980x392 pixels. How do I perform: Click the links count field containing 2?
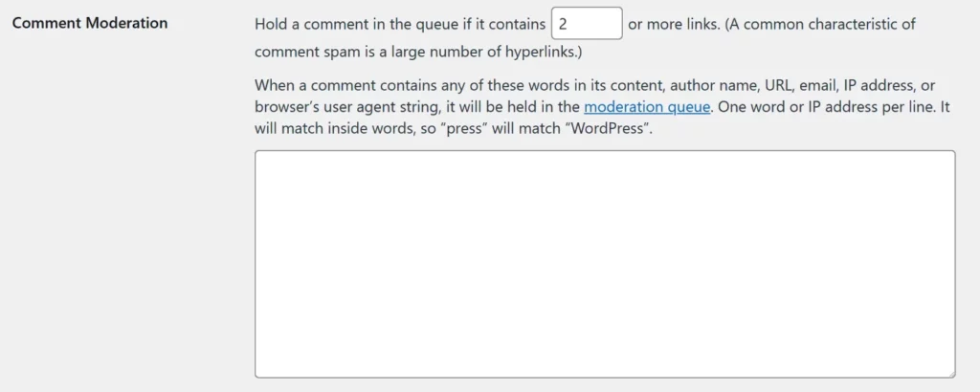click(x=587, y=23)
